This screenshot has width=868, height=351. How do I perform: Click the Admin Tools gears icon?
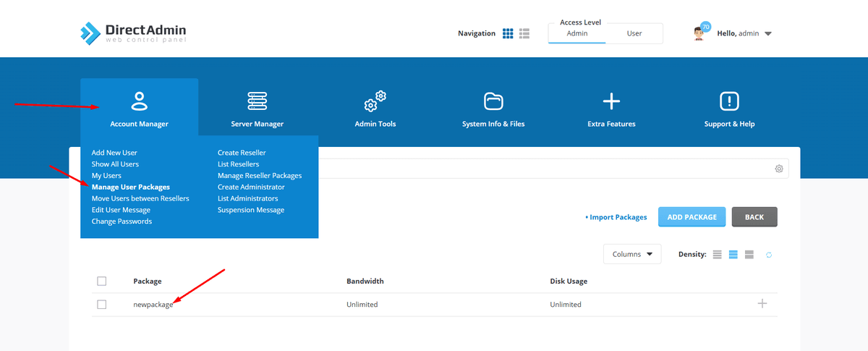tap(375, 101)
